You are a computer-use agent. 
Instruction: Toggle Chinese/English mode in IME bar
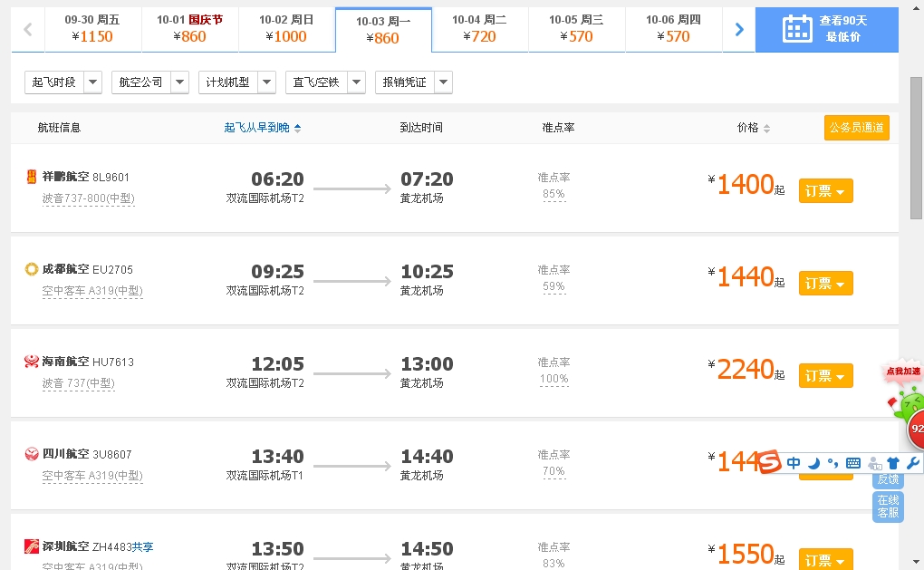794,463
